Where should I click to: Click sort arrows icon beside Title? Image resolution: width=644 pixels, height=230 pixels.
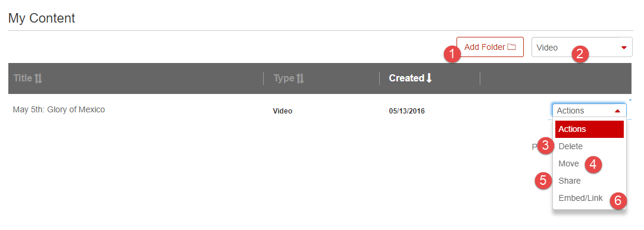pyautogui.click(x=38, y=78)
